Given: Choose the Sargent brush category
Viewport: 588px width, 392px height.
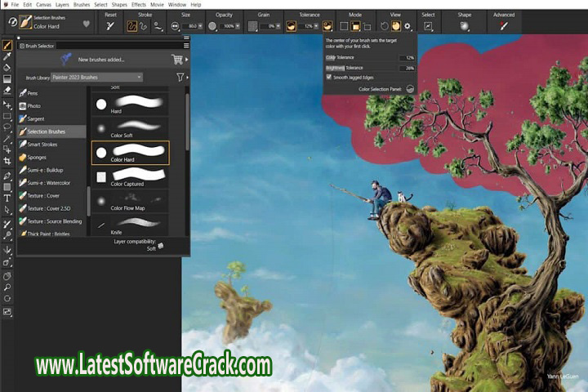Looking at the screenshot, I should 51,119.
